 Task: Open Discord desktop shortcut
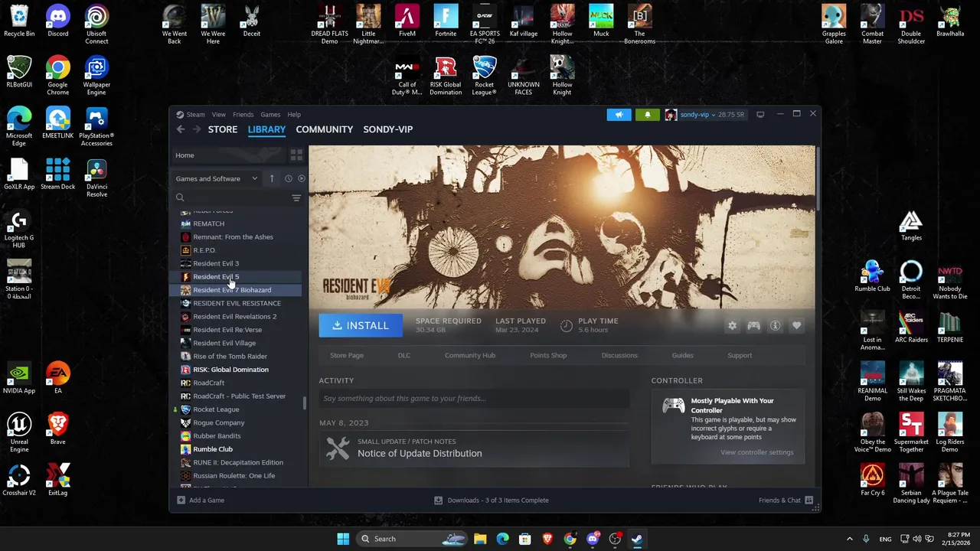(x=57, y=21)
